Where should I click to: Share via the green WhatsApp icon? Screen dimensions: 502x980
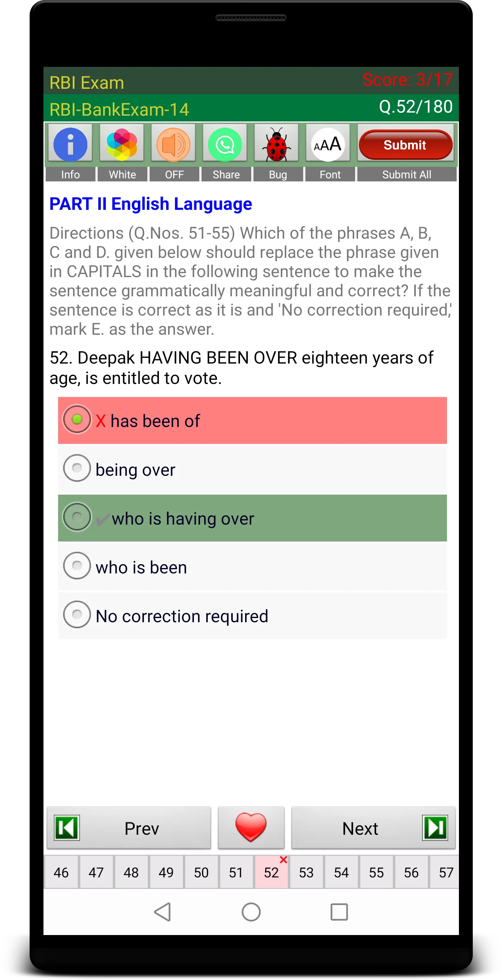pyautogui.click(x=225, y=145)
